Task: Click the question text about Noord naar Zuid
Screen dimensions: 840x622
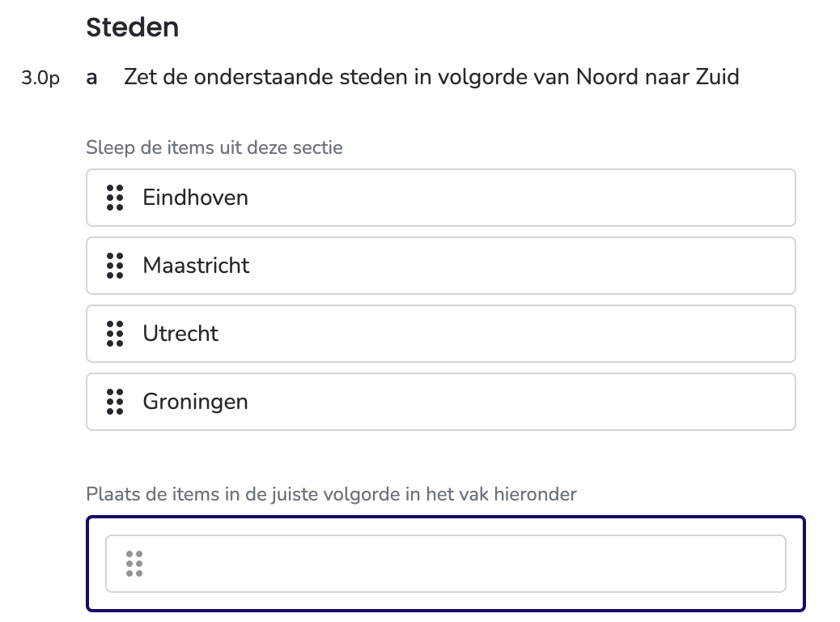Action: [431, 77]
